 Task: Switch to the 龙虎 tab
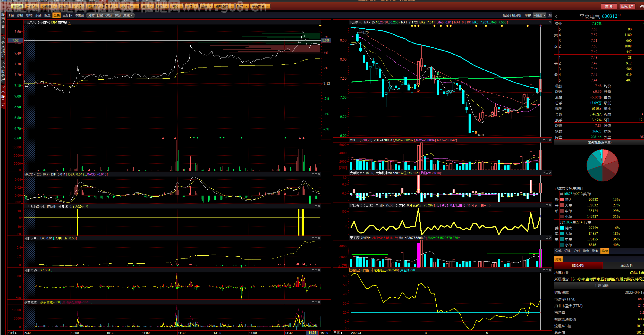(605, 251)
